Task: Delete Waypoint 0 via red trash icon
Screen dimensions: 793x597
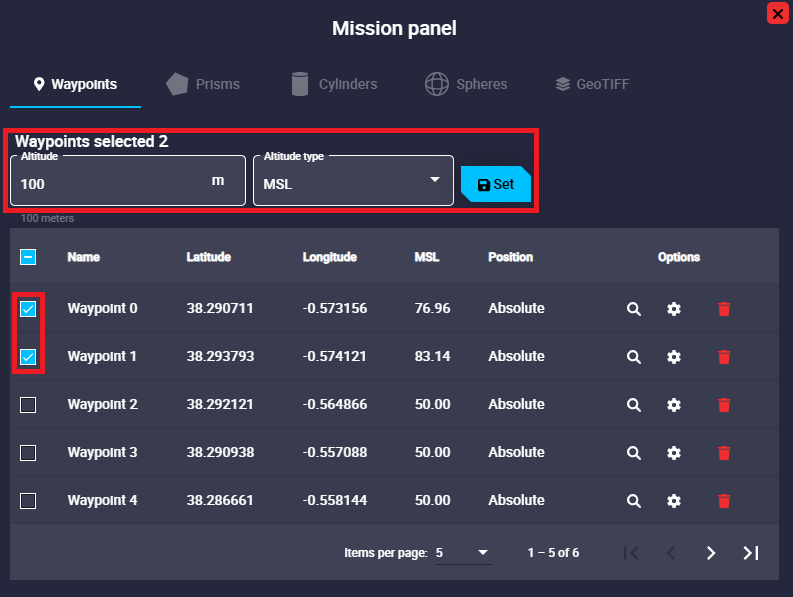Action: coord(724,309)
